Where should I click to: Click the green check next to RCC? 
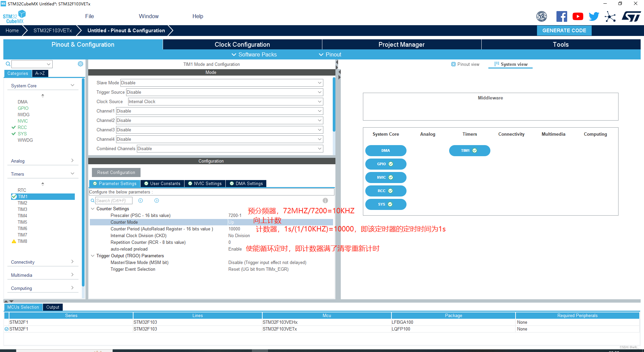pos(14,127)
